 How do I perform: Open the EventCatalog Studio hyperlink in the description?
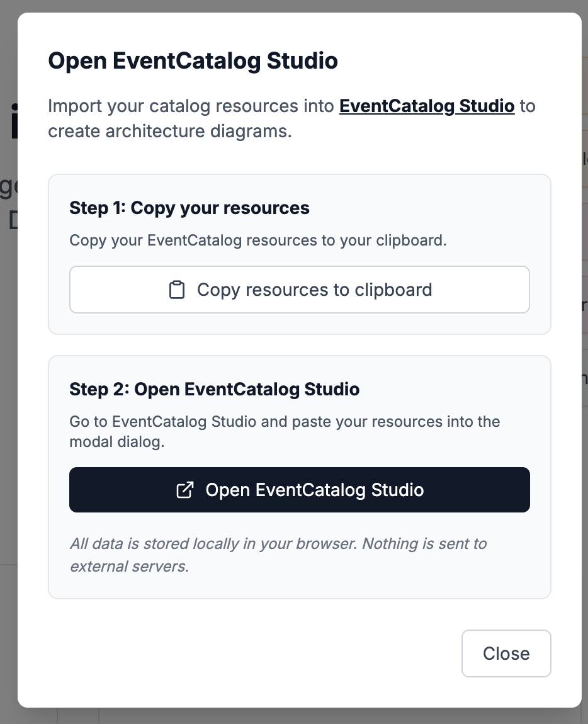(x=427, y=106)
